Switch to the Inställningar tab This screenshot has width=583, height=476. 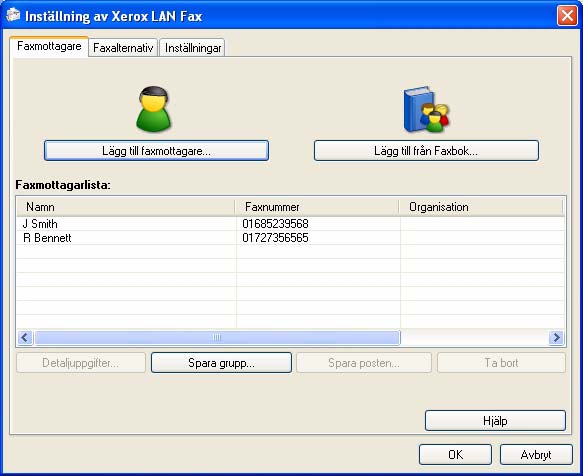coord(193,48)
